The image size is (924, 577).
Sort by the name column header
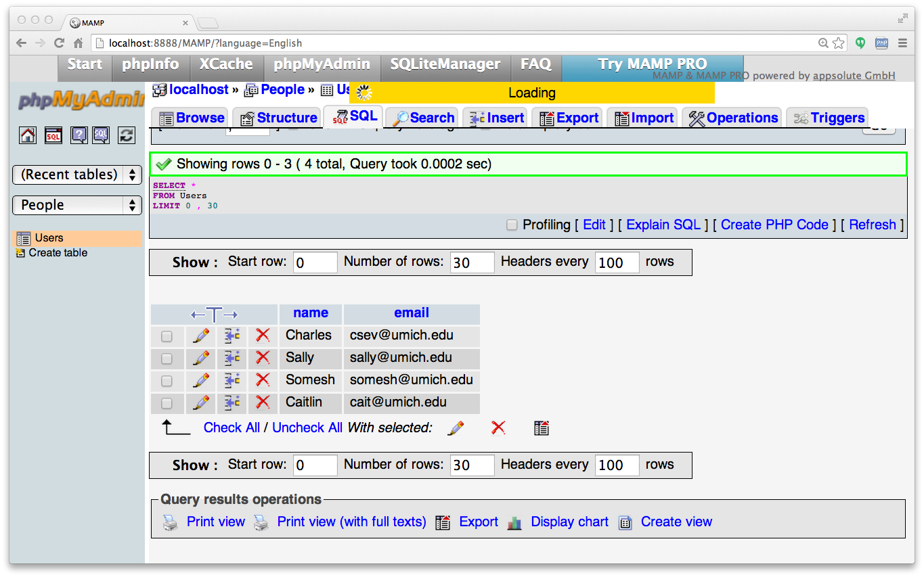(311, 313)
